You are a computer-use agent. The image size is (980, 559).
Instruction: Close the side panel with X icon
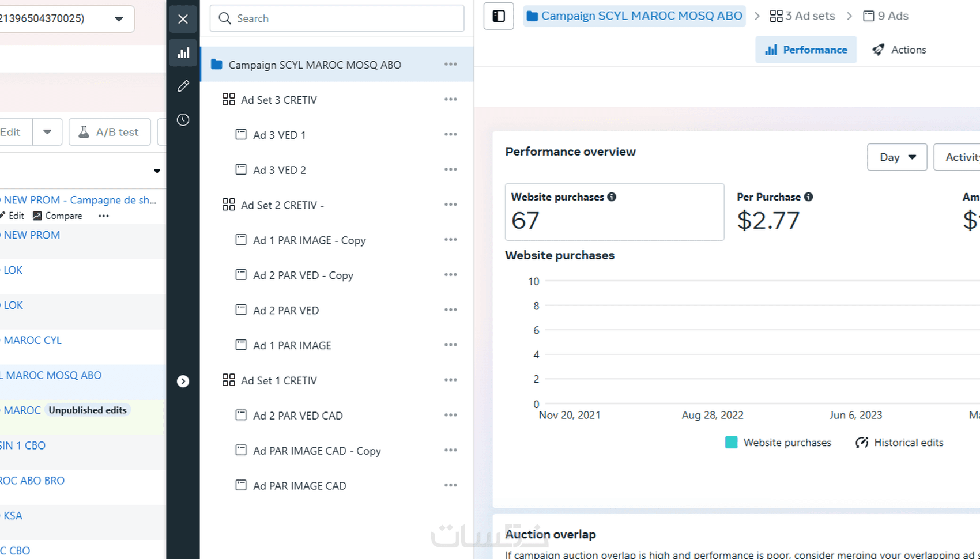pos(183,19)
